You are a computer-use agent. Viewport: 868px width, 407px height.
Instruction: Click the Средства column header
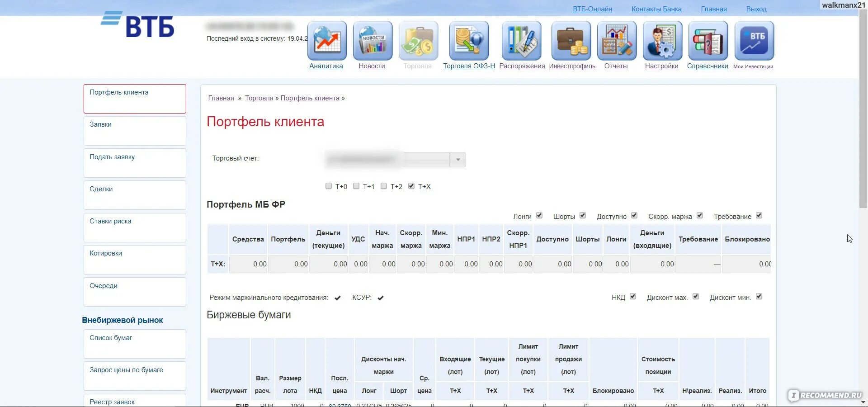click(x=248, y=239)
